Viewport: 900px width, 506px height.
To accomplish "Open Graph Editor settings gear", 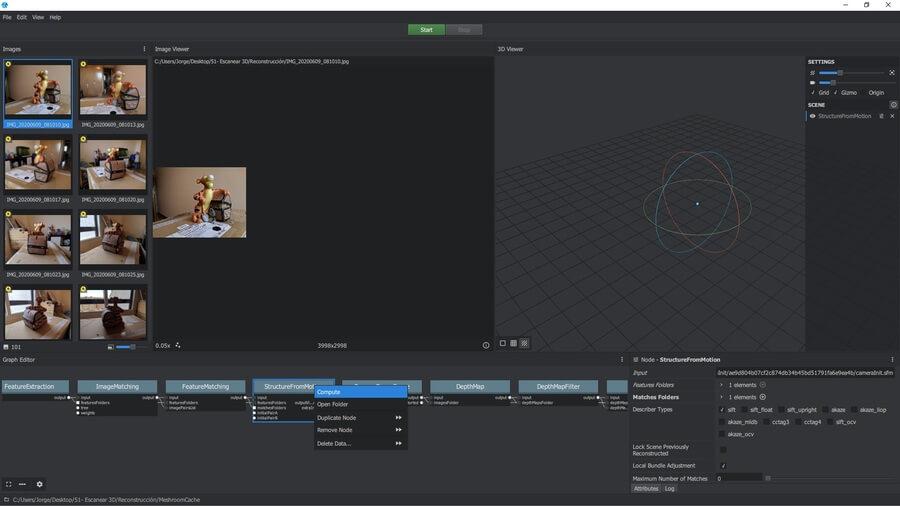I will (x=40, y=484).
